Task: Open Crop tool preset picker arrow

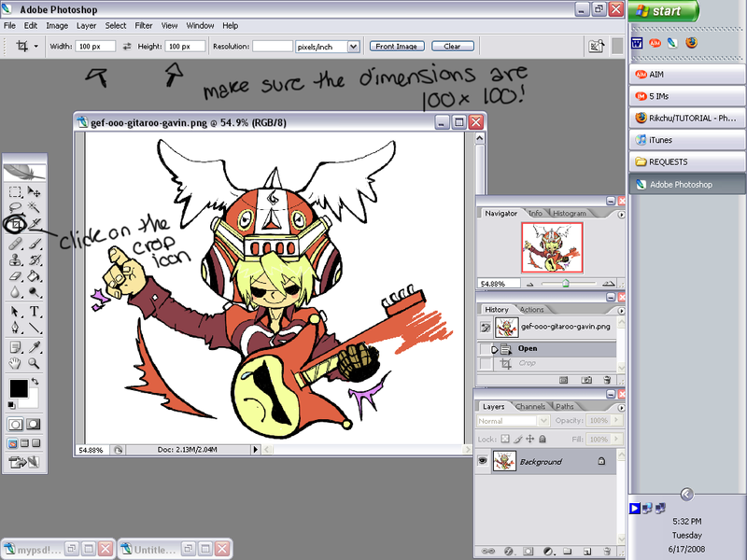Action: tap(36, 46)
